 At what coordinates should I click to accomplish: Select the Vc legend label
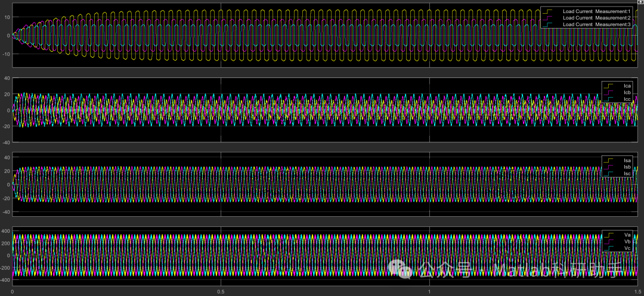pos(627,248)
